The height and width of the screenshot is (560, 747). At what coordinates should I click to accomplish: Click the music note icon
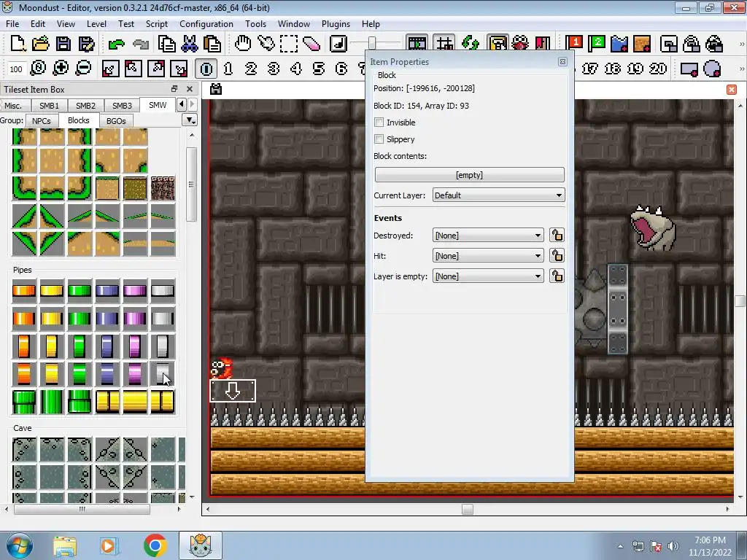click(338, 44)
